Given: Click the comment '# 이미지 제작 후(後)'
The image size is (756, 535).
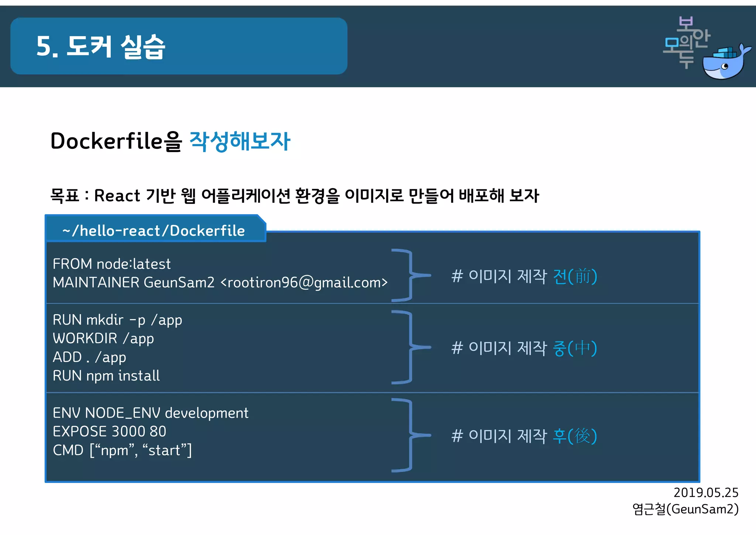Looking at the screenshot, I should 524,436.
